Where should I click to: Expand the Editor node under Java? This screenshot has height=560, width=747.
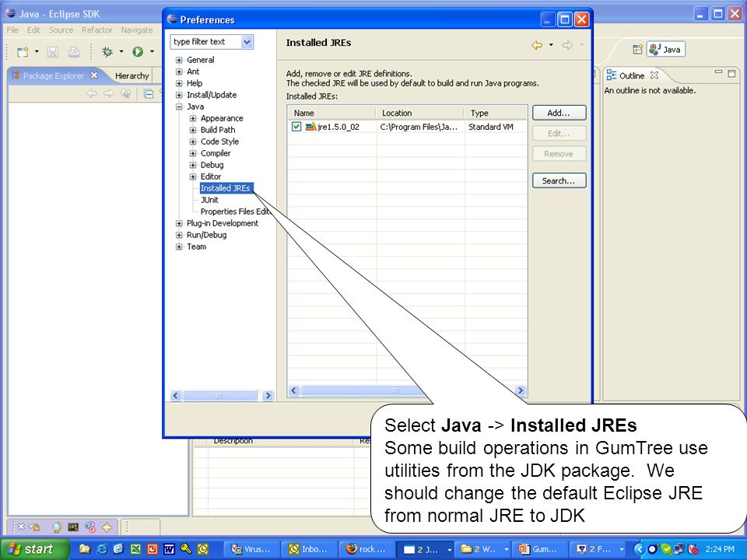click(x=193, y=177)
